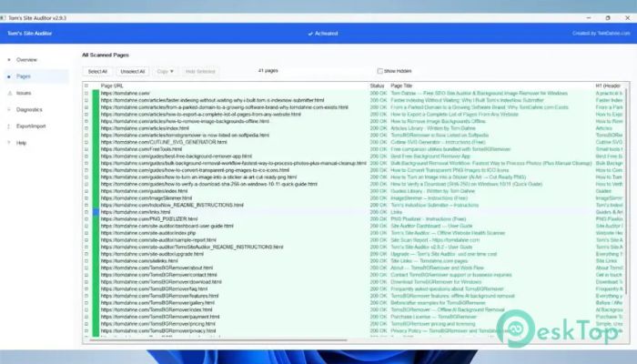The width and height of the screenshot is (637, 364).
Task: Select the site-auditor/dashboard-user-guide.html URL
Action: [167, 226]
